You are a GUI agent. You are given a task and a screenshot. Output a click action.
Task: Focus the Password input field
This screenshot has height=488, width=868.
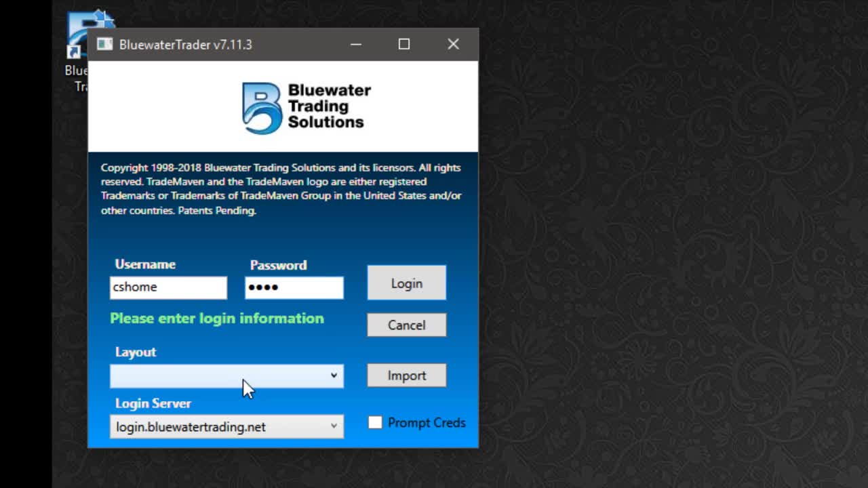[294, 287]
